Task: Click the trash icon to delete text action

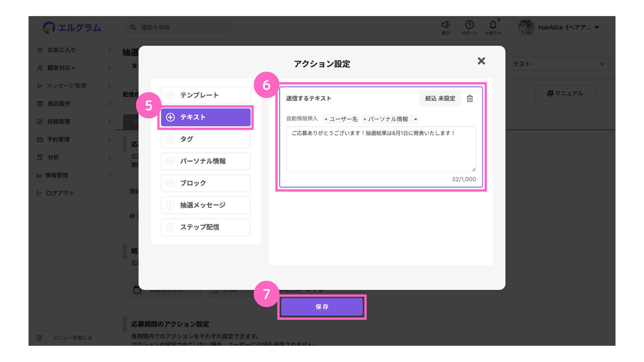Action: point(470,99)
